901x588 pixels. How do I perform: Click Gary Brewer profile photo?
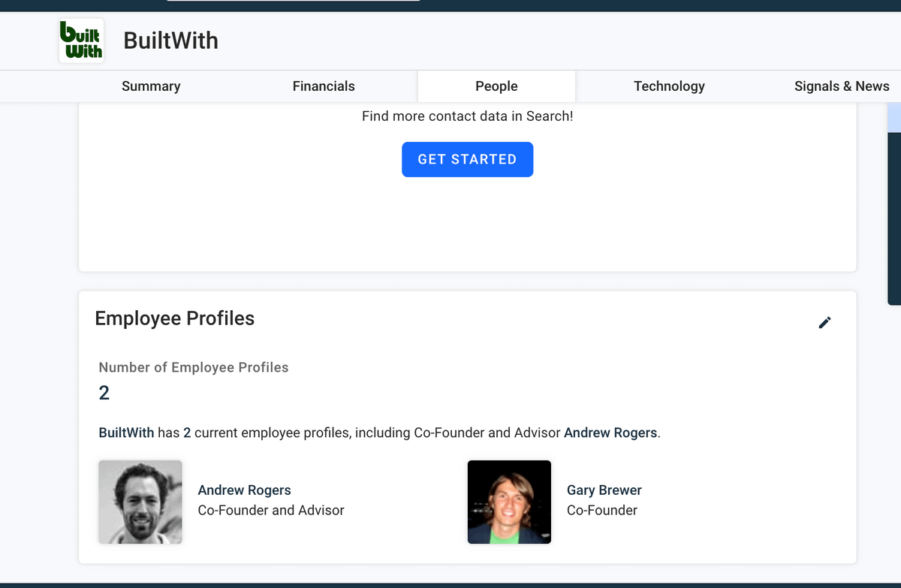pyautogui.click(x=509, y=502)
